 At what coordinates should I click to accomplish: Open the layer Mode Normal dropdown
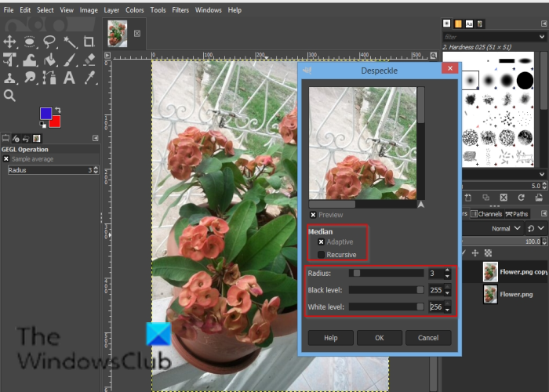[x=505, y=229]
